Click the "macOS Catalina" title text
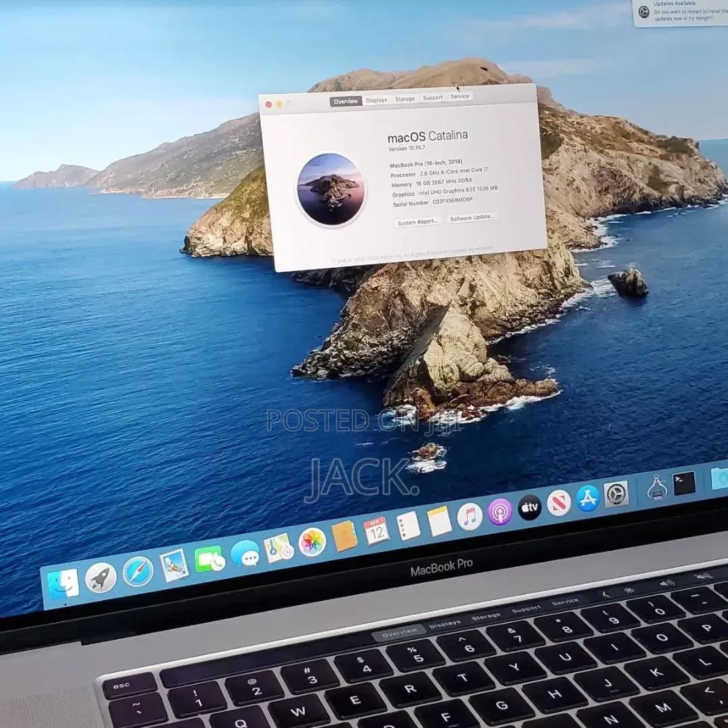This screenshot has width=728, height=728. [427, 136]
